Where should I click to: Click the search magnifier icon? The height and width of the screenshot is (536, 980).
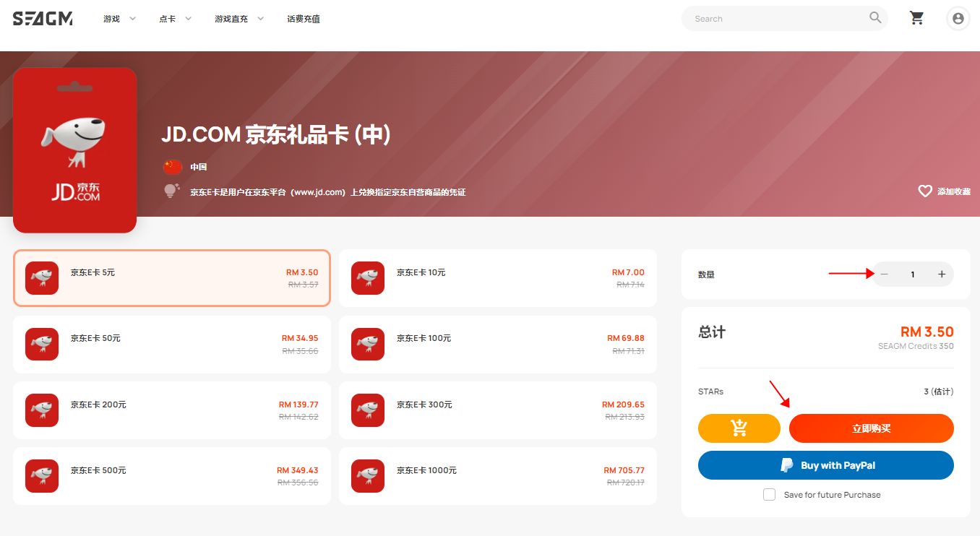coord(875,18)
